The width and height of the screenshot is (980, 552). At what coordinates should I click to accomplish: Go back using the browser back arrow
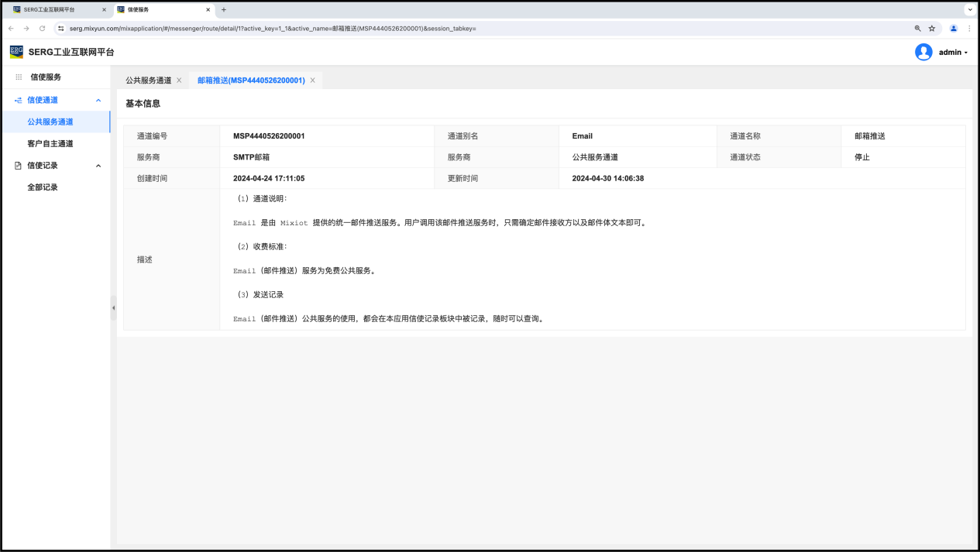click(11, 29)
